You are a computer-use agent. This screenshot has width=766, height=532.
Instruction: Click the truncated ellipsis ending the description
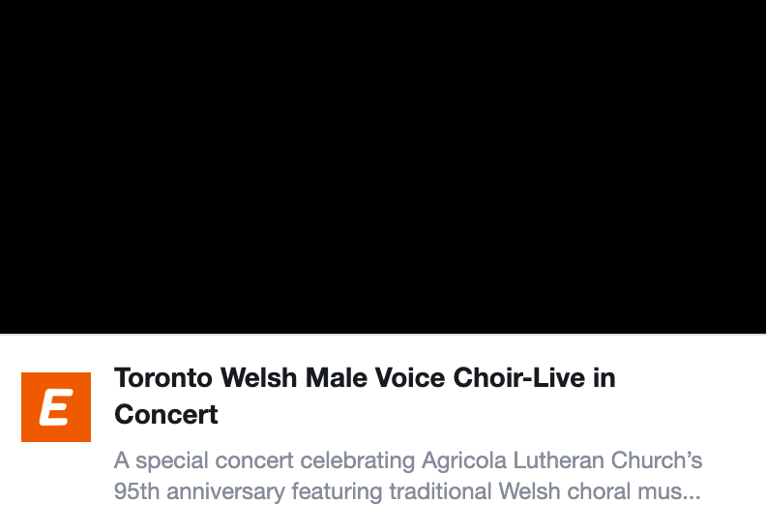point(691,492)
